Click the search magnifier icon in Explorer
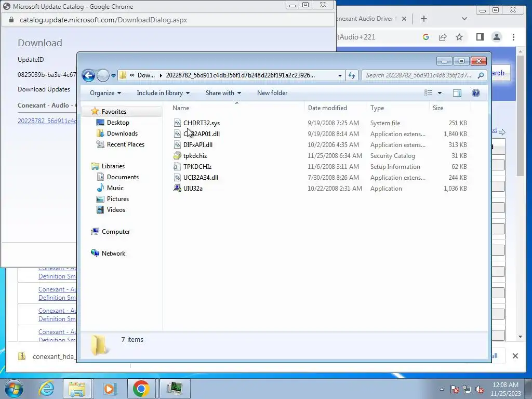532x399 pixels. (x=481, y=75)
